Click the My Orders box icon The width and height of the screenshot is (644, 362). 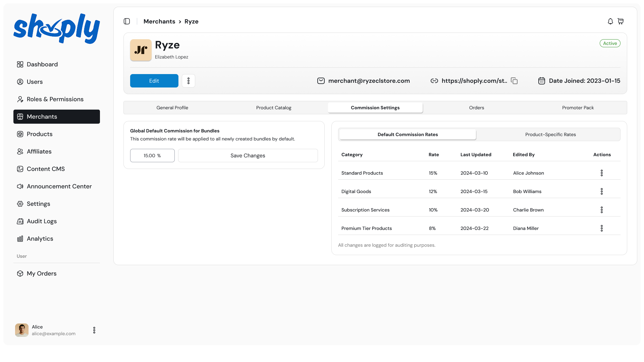click(x=20, y=274)
